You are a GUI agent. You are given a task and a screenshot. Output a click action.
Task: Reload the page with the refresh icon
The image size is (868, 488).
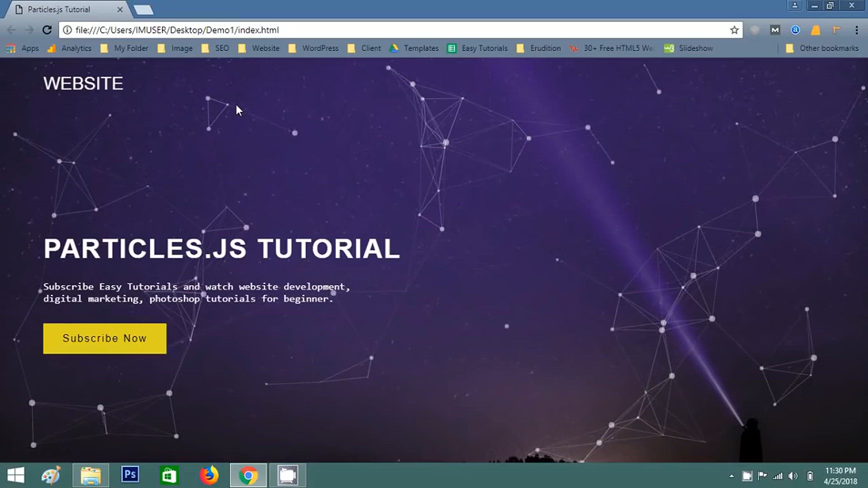coord(47,30)
